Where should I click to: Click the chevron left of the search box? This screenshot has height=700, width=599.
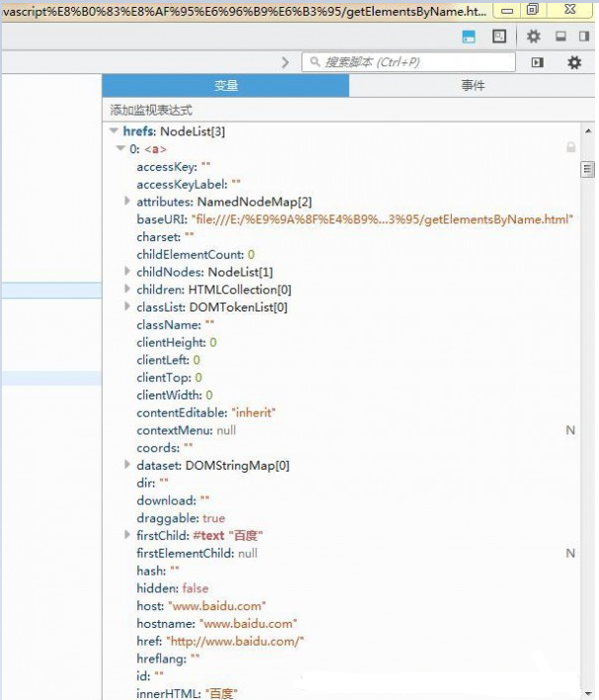pyautogui.click(x=286, y=62)
